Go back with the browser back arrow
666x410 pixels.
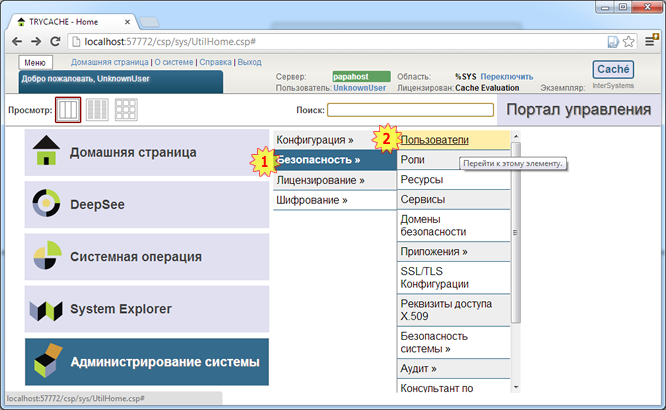(x=17, y=42)
